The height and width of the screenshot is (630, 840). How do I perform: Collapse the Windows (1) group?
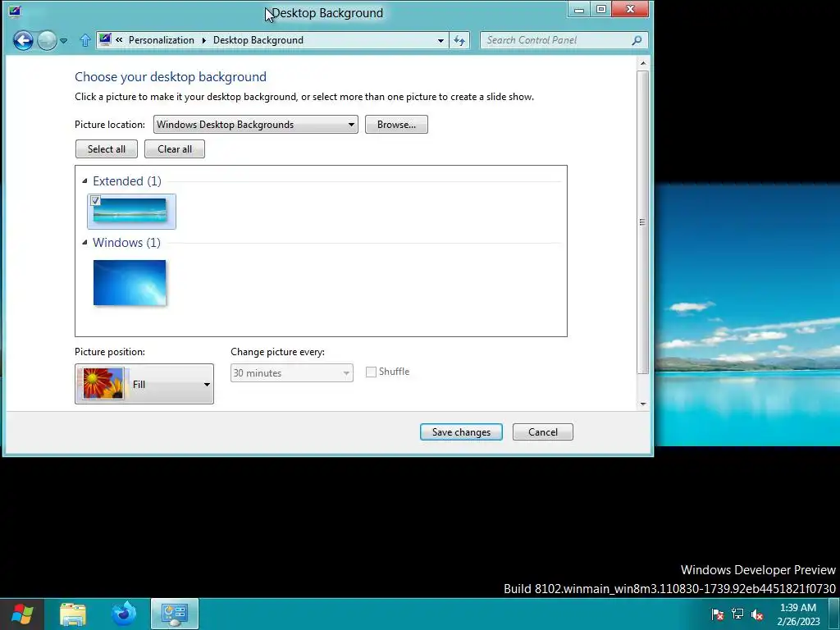pos(84,243)
